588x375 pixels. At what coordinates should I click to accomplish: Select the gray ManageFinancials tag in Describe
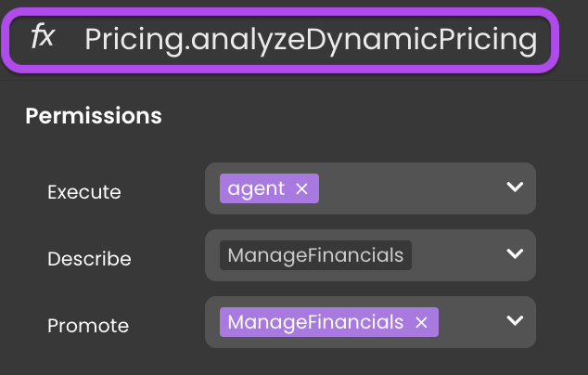tap(315, 255)
